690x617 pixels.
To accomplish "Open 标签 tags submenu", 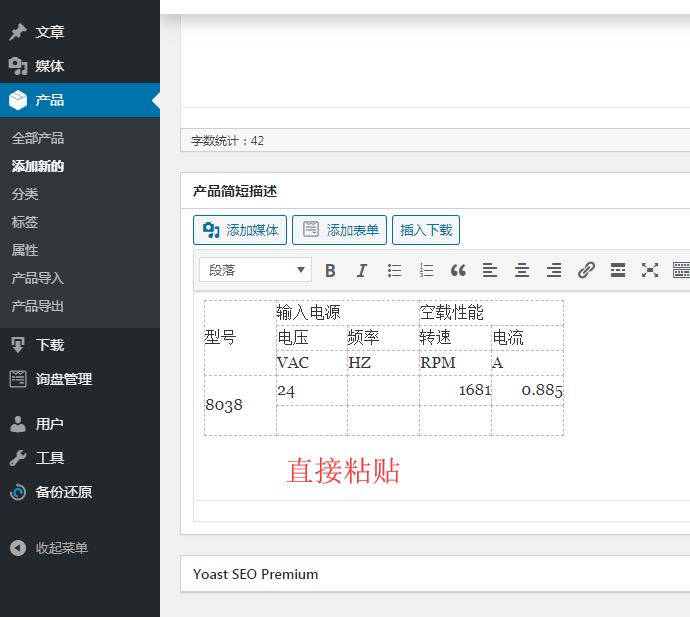I will [x=25, y=222].
